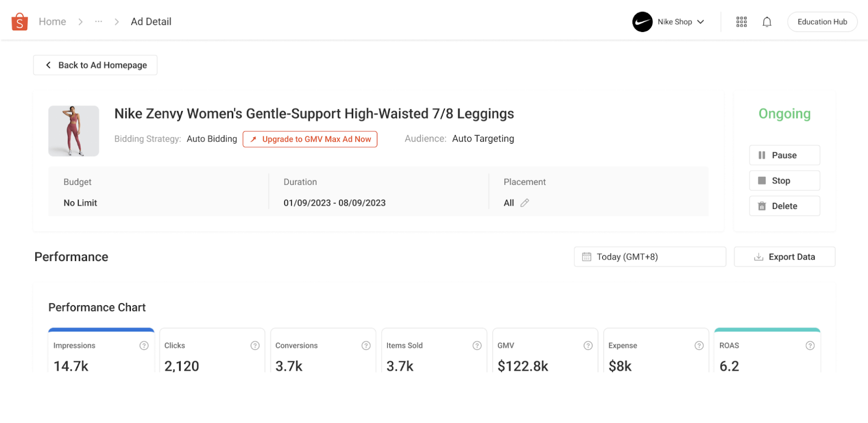Click the Nike Shop avatar logo

click(642, 22)
